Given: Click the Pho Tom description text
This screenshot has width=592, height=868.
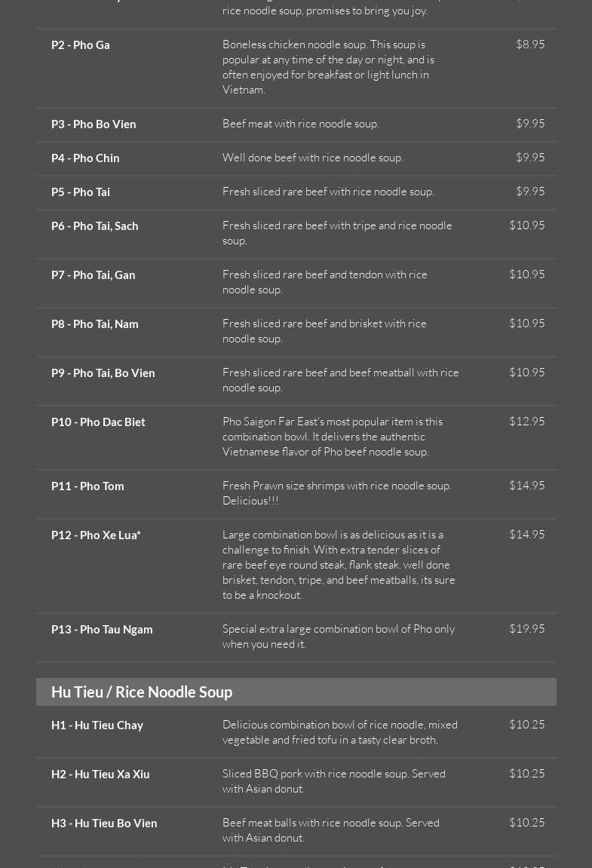Looking at the screenshot, I should pos(337,493).
